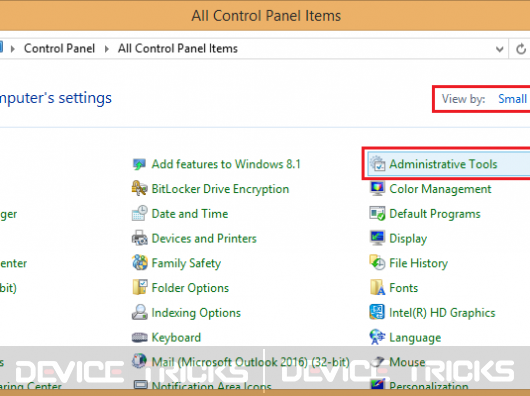The height and width of the screenshot is (396, 530).
Task: Open the Administrative Tools link
Action: tap(443, 164)
